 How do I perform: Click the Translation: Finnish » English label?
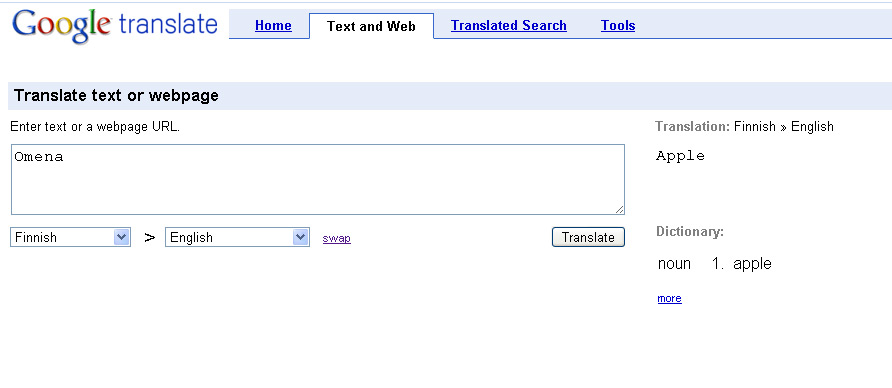pyautogui.click(x=744, y=126)
